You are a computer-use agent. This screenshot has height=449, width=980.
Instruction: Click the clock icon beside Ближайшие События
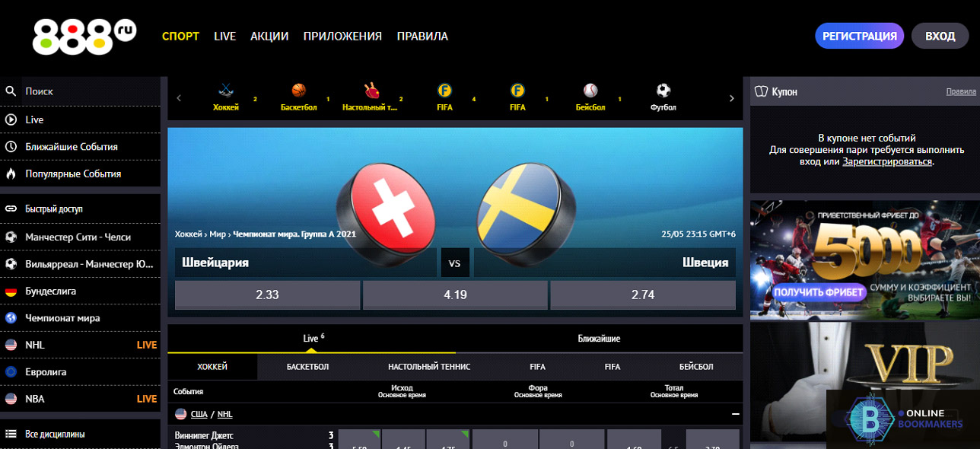pyautogui.click(x=11, y=147)
